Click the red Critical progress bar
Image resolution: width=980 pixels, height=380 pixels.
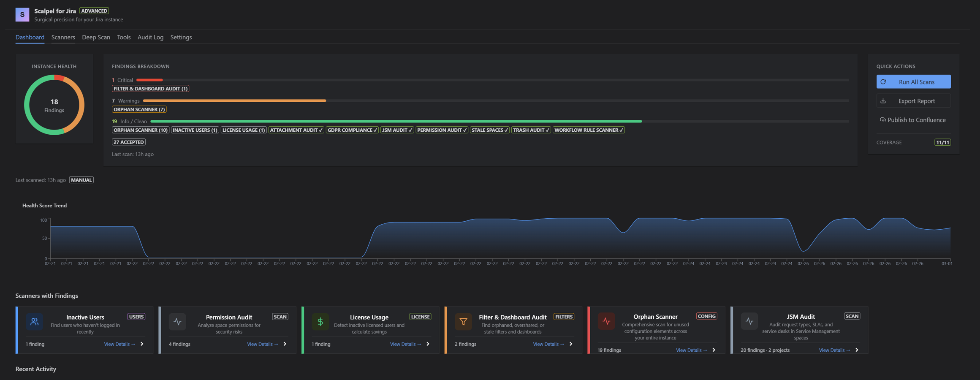click(x=149, y=80)
